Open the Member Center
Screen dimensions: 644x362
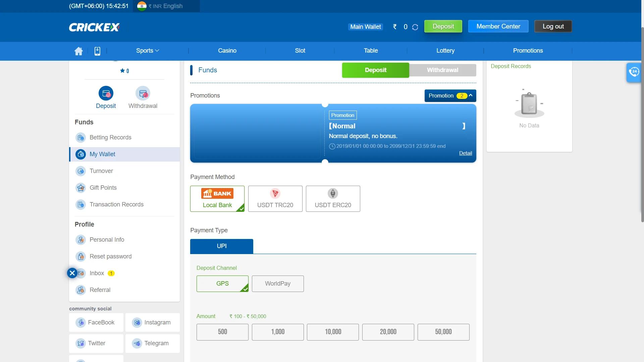tap(498, 26)
